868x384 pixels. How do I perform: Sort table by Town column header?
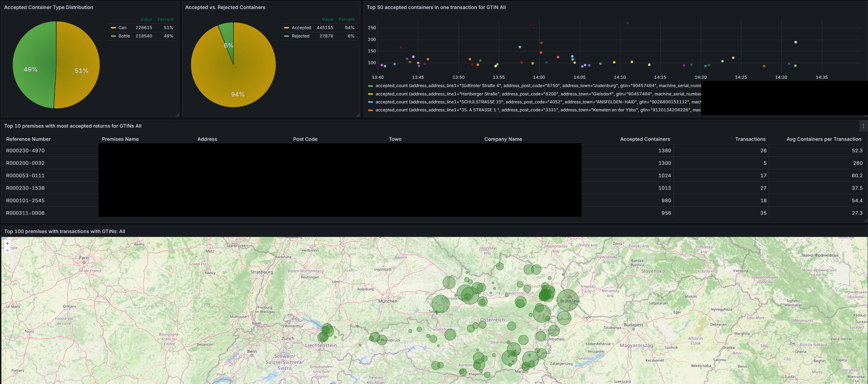pyautogui.click(x=395, y=139)
